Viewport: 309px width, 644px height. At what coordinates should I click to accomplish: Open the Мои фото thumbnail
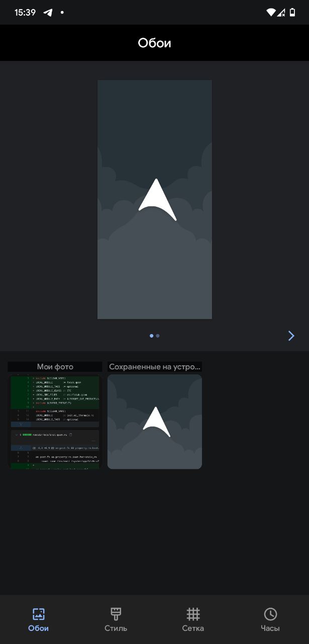(55, 421)
